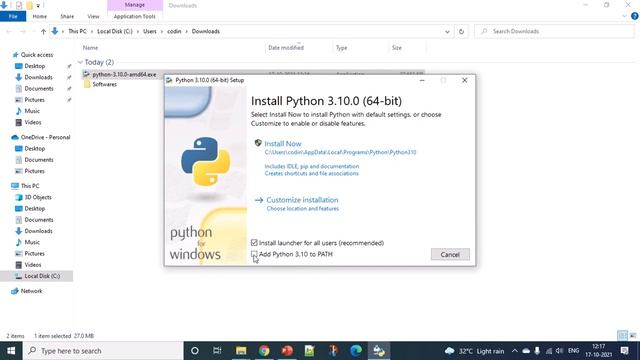The width and height of the screenshot is (640, 360).
Task: Open notification center icon
Action: [x=624, y=351]
